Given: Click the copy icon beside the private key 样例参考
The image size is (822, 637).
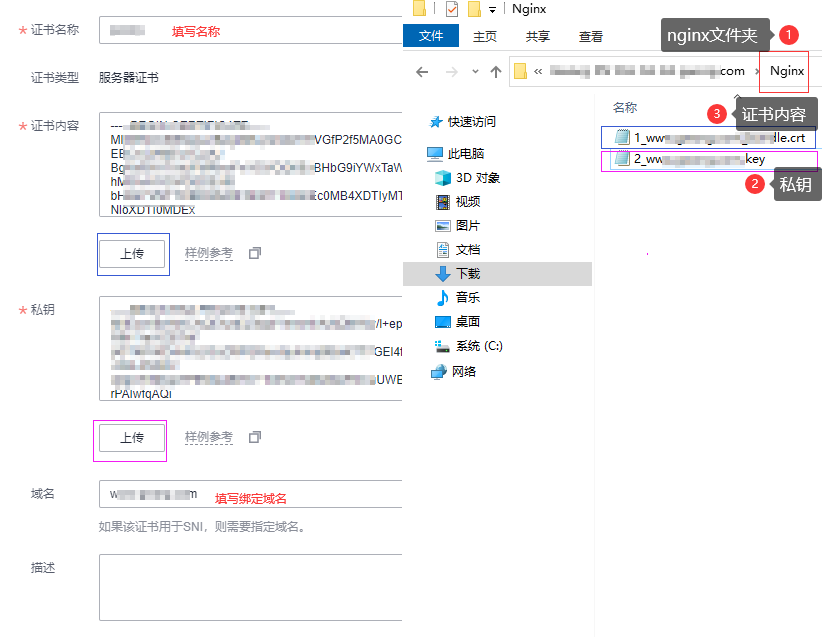Looking at the screenshot, I should tap(254, 437).
